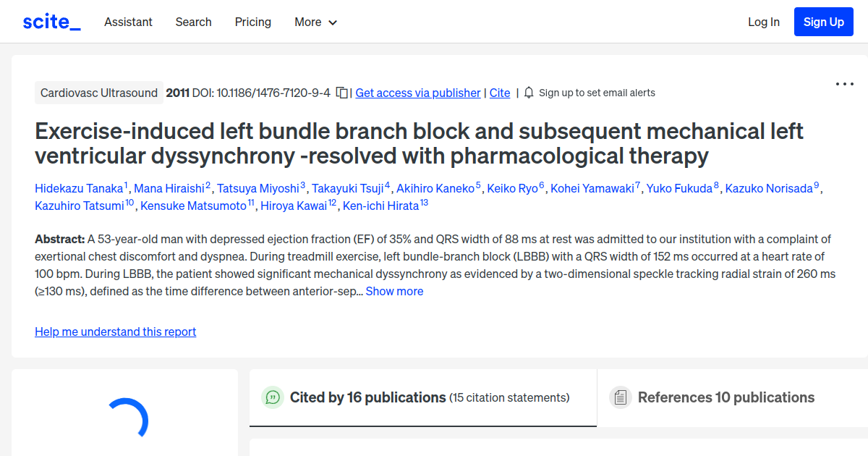Expand the More navigation dropdown

(x=315, y=22)
